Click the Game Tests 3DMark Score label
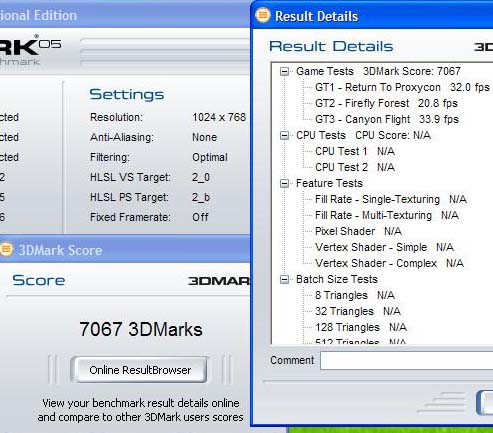Viewport: 493px width, 433px height. pos(378,71)
